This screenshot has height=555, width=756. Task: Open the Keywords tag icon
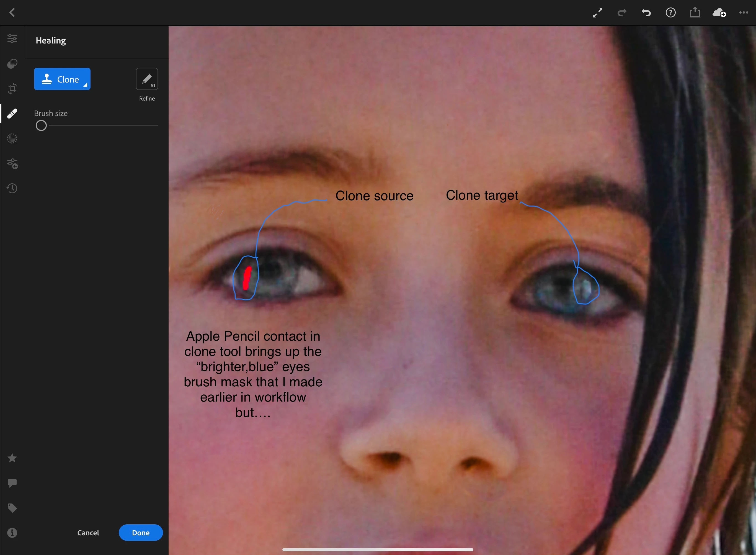point(12,508)
